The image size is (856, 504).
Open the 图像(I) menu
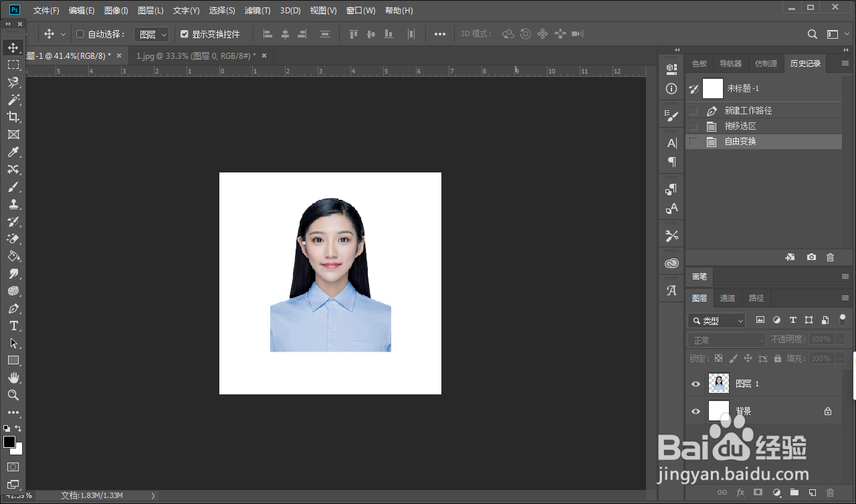pyautogui.click(x=116, y=11)
